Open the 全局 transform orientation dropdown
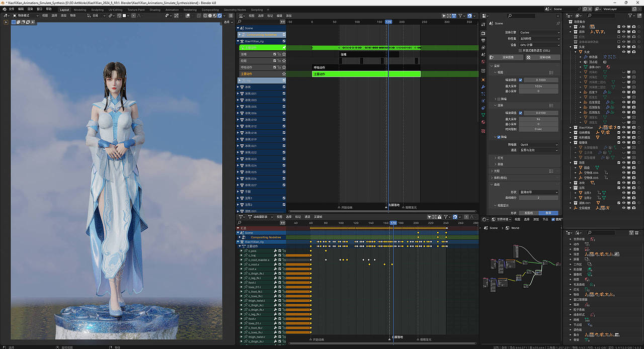 97,16
